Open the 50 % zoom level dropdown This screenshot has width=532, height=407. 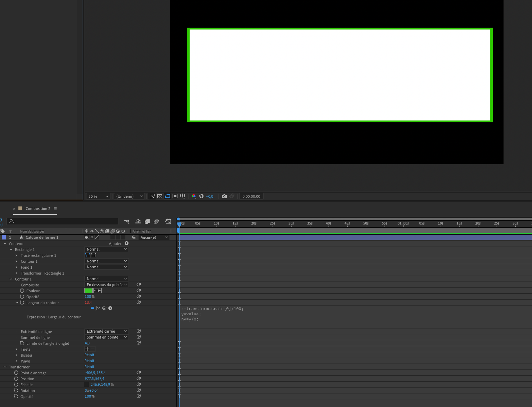point(98,196)
